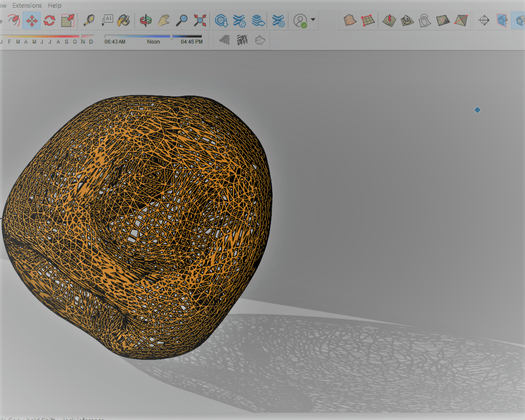Select Sandbox From Scratch grid tool
Image resolution: width=525 pixels, height=420 pixels.
point(367,21)
